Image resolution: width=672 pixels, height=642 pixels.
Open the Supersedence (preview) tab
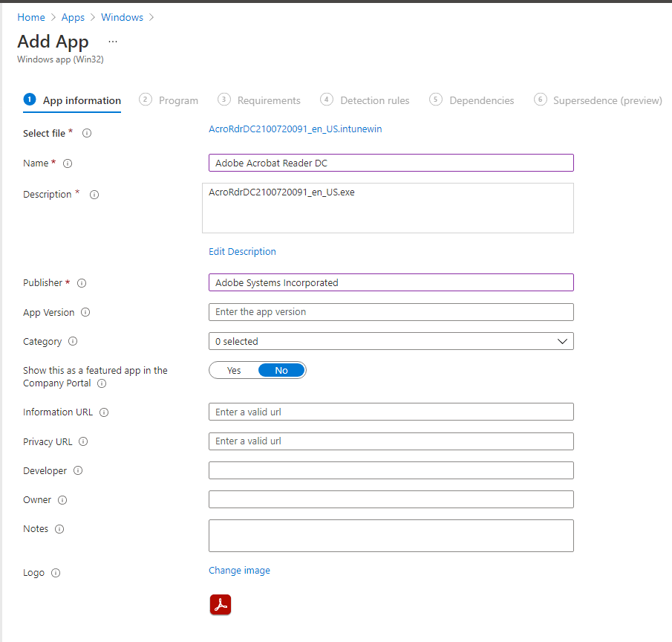598,100
